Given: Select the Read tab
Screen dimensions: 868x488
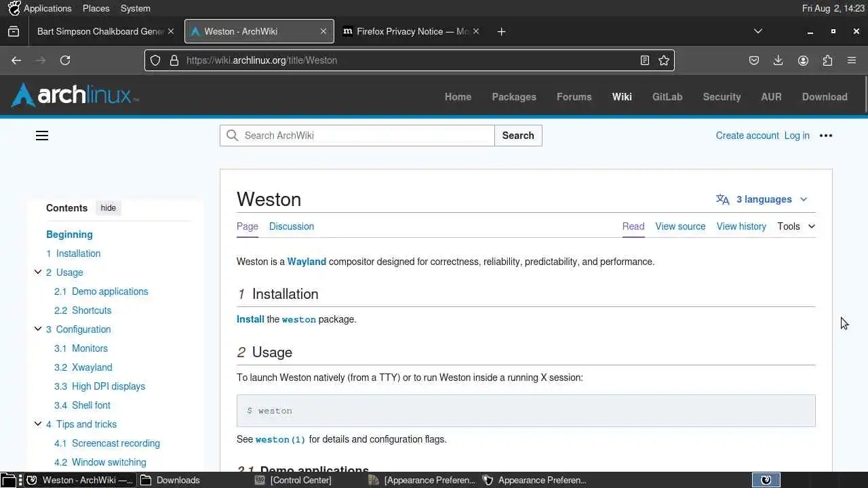Looking at the screenshot, I should 633,226.
